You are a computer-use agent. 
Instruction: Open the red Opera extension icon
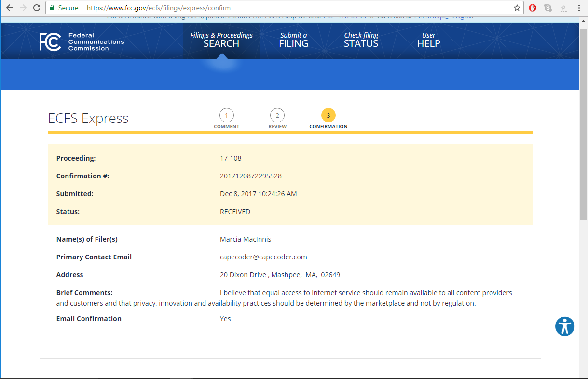(533, 8)
